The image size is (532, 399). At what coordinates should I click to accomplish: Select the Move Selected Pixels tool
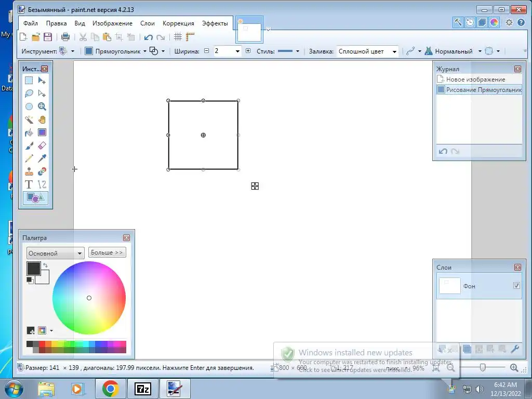[42, 81]
